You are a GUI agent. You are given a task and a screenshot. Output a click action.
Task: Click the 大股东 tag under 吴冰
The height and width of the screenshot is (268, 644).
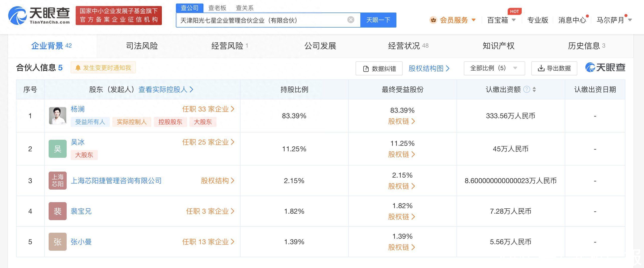pyautogui.click(x=84, y=155)
